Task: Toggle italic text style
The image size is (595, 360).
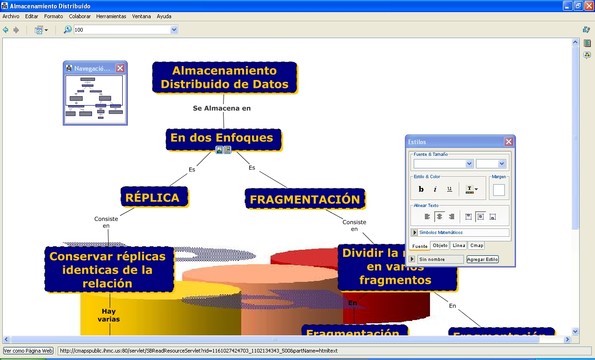Action: (x=435, y=189)
